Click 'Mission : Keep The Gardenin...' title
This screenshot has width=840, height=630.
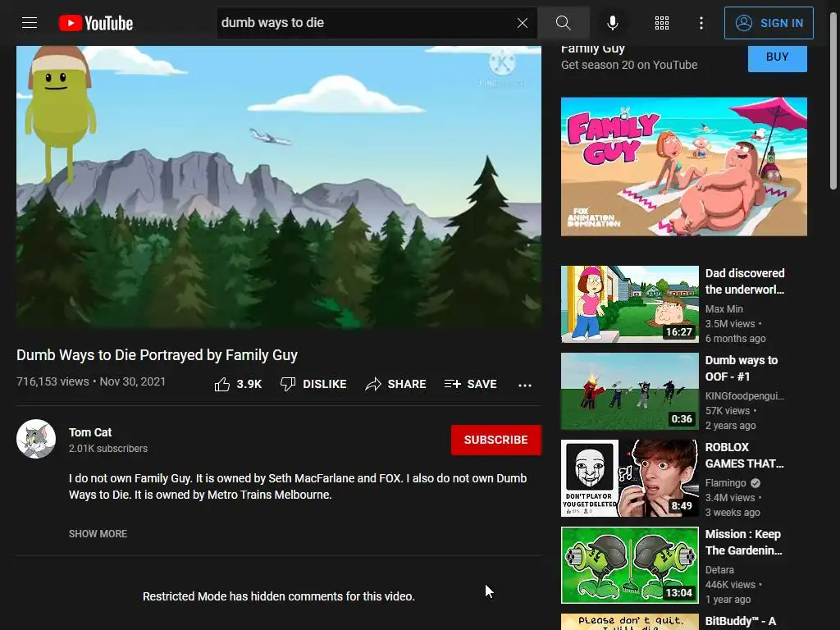coord(743,542)
